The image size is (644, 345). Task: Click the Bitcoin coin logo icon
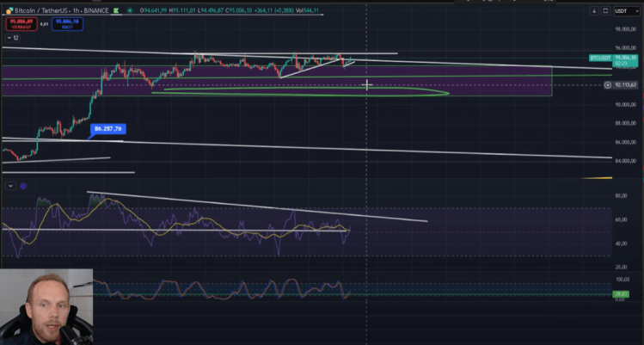(7, 10)
